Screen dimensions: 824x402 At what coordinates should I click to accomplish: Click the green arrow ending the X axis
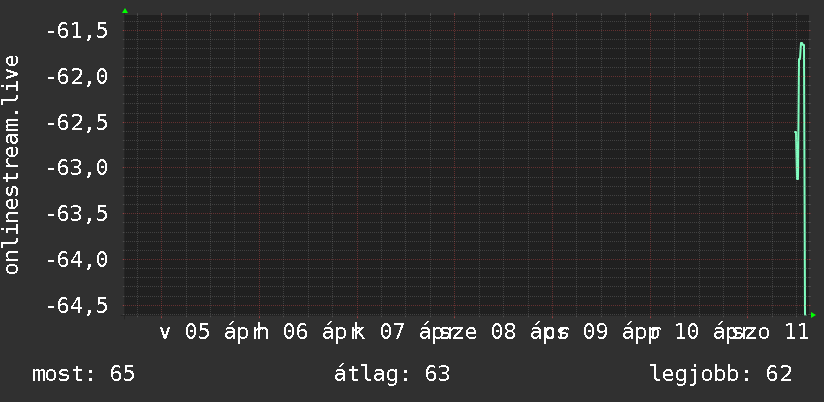click(813, 316)
